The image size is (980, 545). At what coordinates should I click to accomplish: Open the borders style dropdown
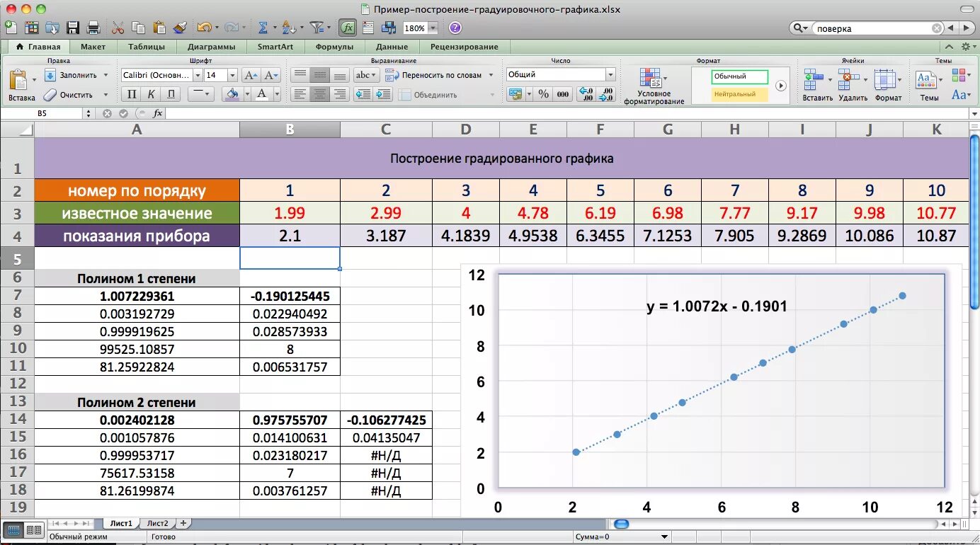pyautogui.click(x=200, y=94)
